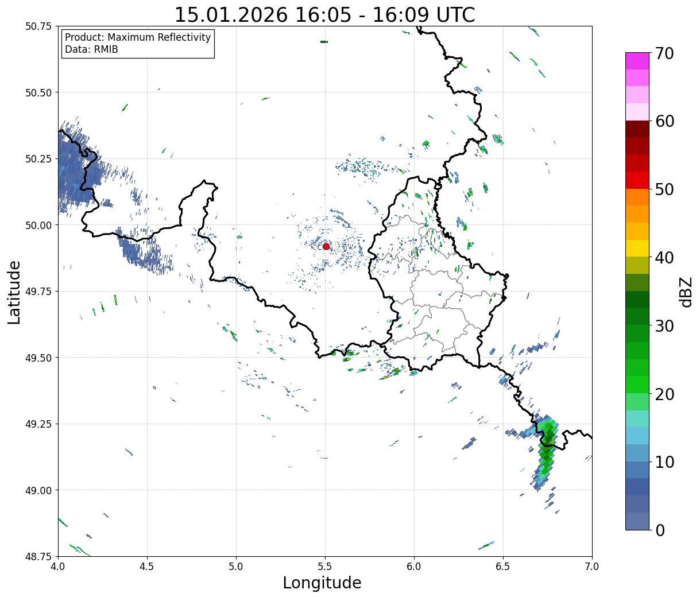Click the red radar location marker
This screenshot has width=700, height=597.
click(326, 246)
